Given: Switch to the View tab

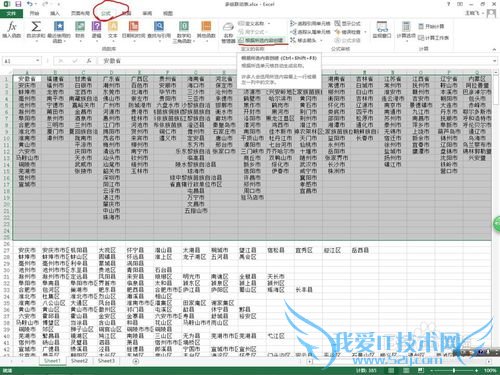Looking at the screenshot, I should [168, 13].
